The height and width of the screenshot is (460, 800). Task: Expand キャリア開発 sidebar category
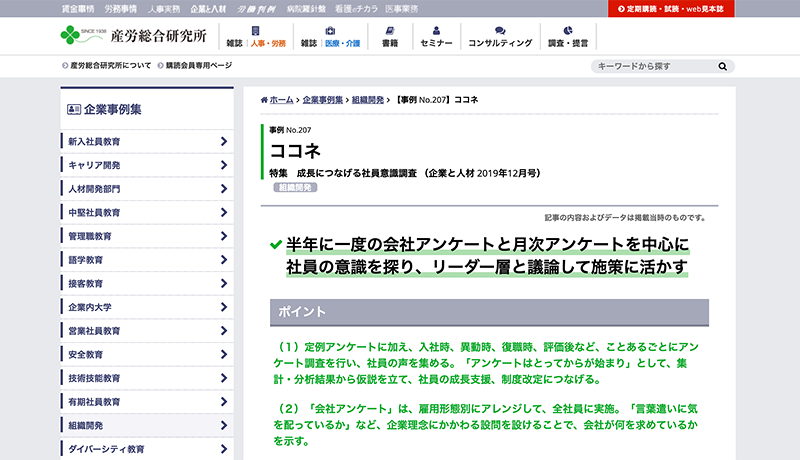[147, 165]
